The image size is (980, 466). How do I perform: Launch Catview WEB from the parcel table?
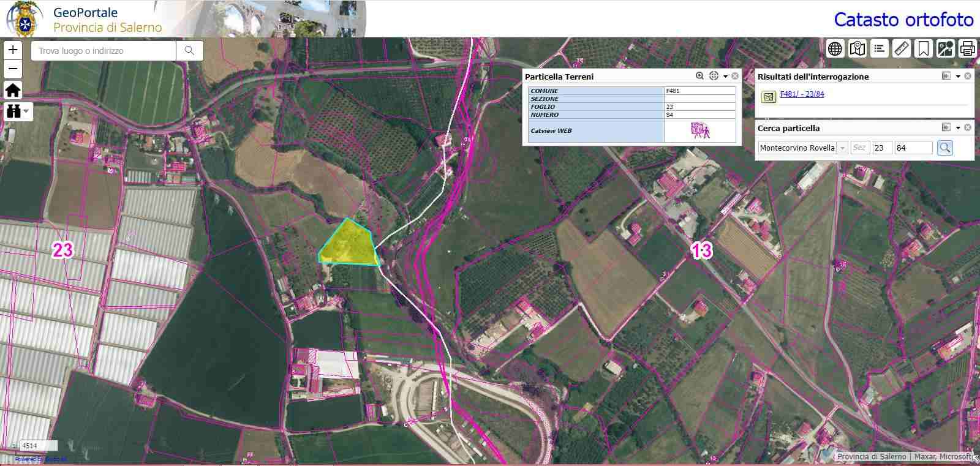[699, 130]
